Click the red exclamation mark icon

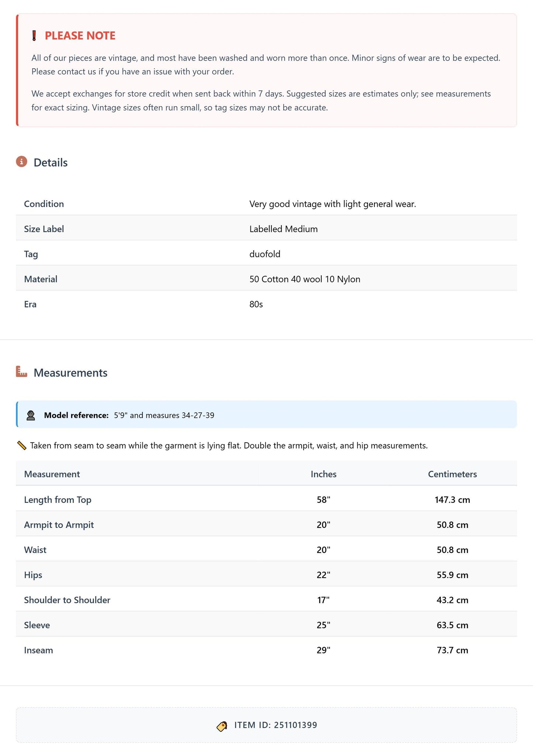coord(34,36)
